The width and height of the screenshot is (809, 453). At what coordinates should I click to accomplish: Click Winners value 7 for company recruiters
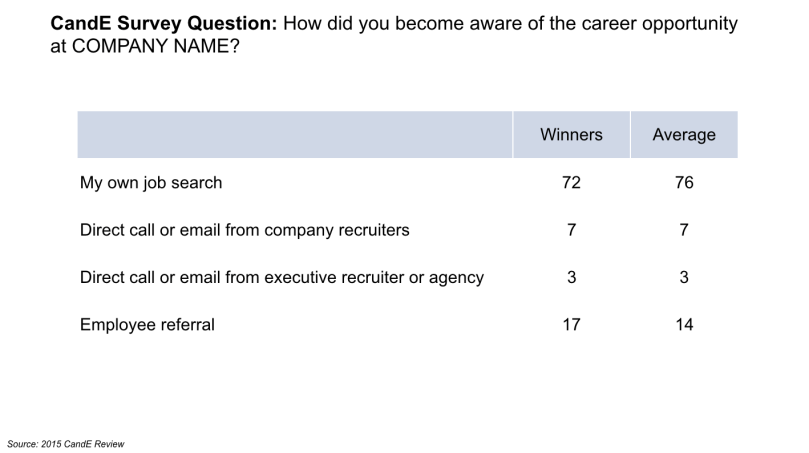(x=571, y=230)
